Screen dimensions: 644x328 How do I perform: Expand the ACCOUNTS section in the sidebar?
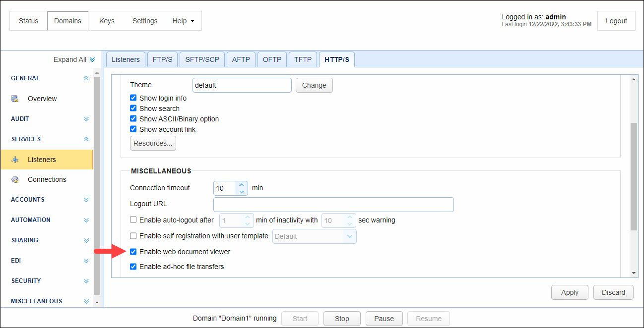(86, 200)
